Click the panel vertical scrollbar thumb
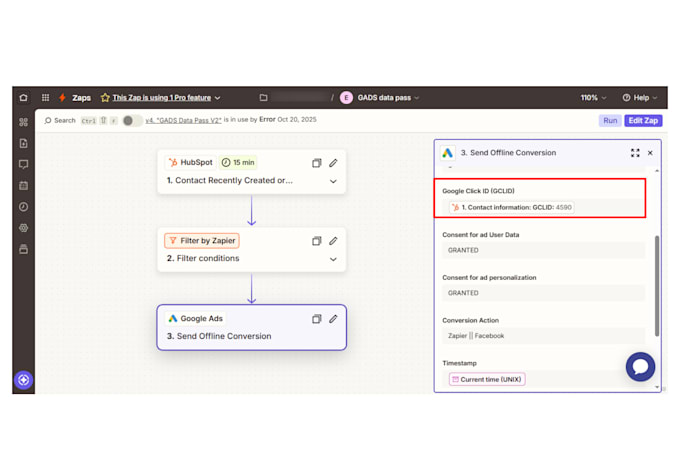Viewport: 680px width, 459px height. click(657, 285)
